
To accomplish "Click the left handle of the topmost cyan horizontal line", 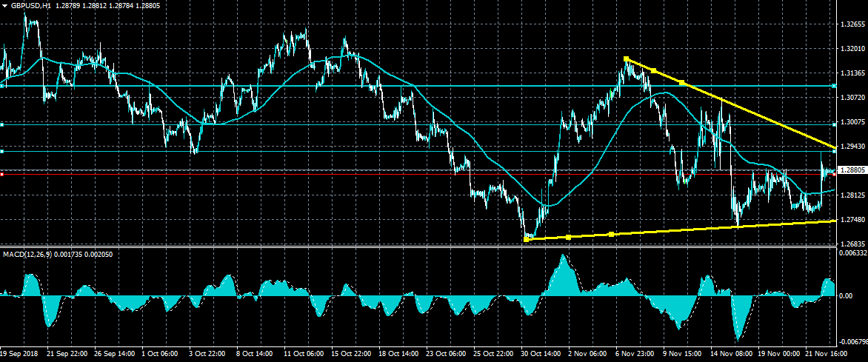I will (x=1, y=86).
